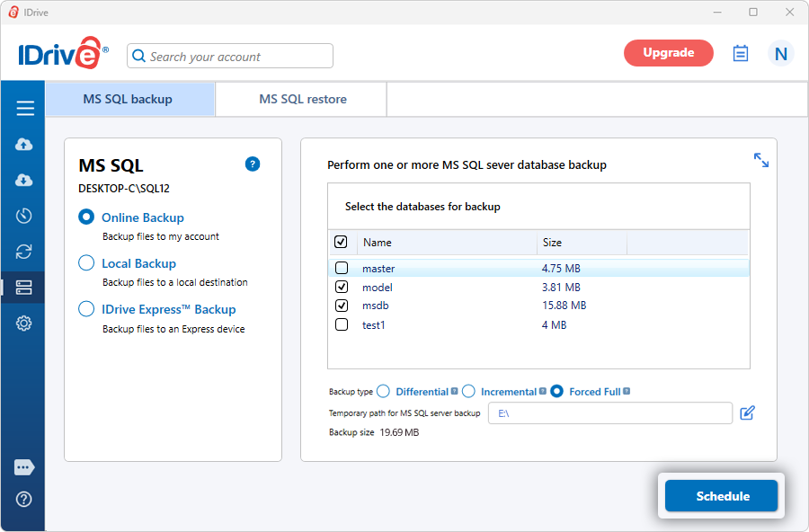This screenshot has height=532, width=809.
Task: Check the test1 database checkbox
Action: pyautogui.click(x=342, y=324)
